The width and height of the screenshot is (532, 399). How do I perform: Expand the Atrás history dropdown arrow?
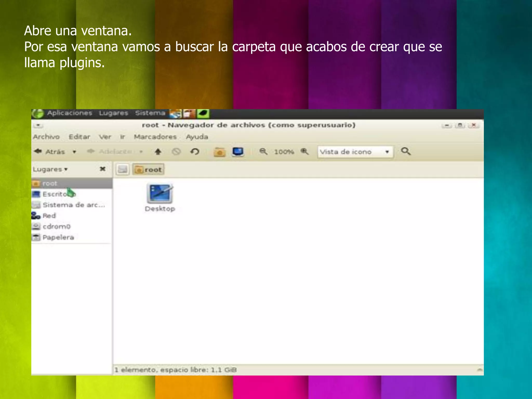[74, 152]
